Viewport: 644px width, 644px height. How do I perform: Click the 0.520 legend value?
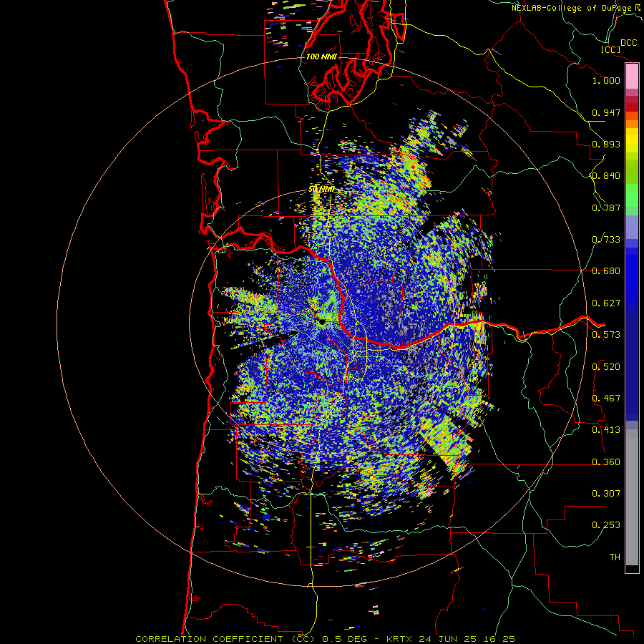(x=606, y=367)
